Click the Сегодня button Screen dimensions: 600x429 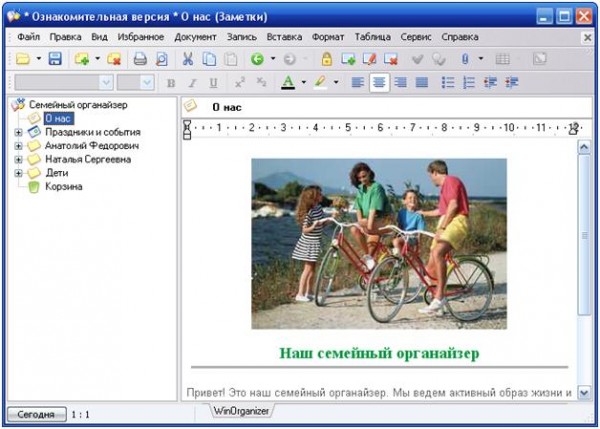tap(36, 414)
